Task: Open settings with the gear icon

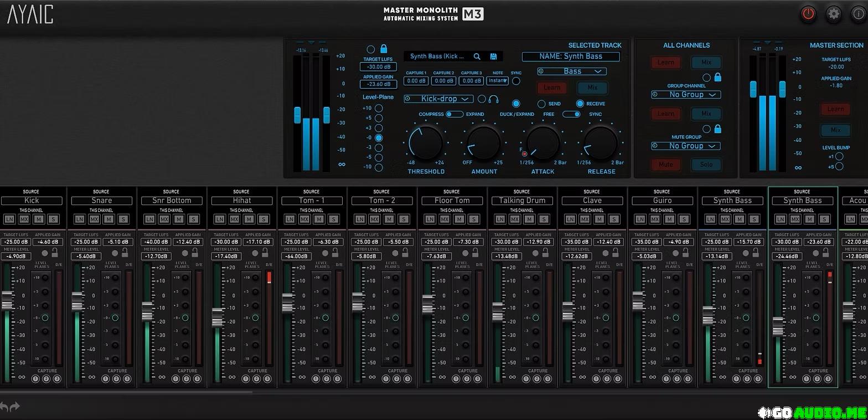Action: point(834,14)
